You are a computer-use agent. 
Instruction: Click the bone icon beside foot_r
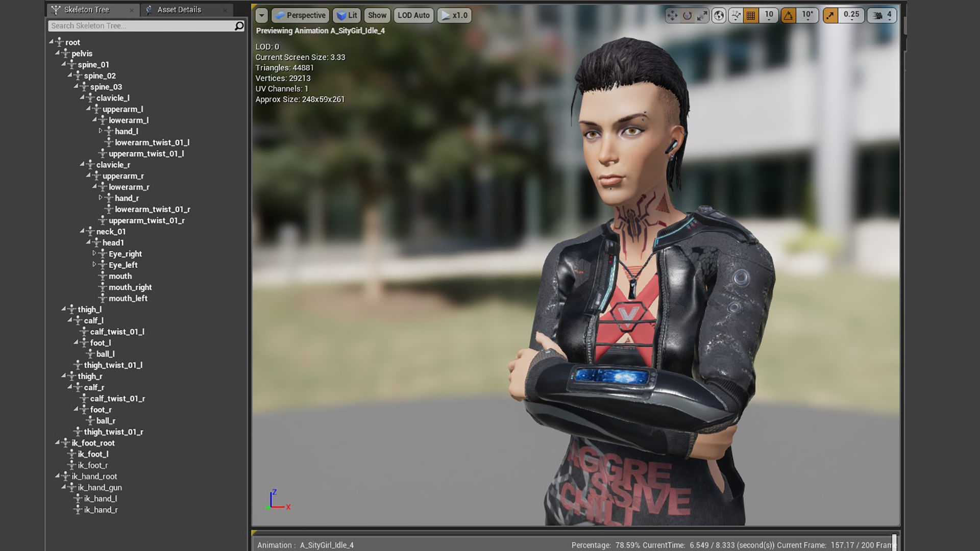(x=84, y=410)
